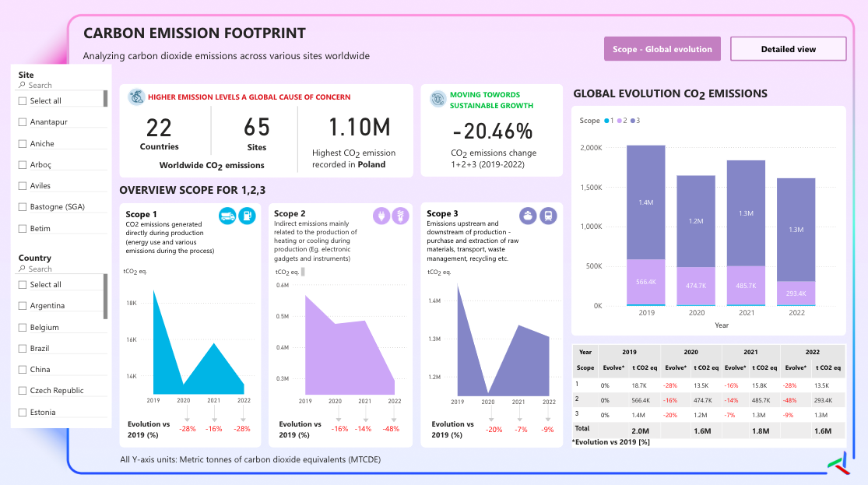The image size is (868, 485).
Task: Click the logo in bottom-right corner
Action: (x=839, y=464)
